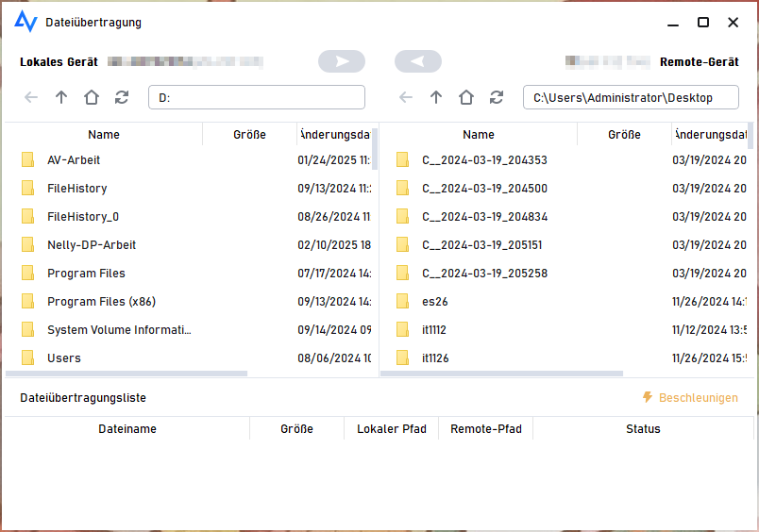Viewport: 759px width, 532px height.
Task: Select the Program Files folder
Action: tap(189, 274)
